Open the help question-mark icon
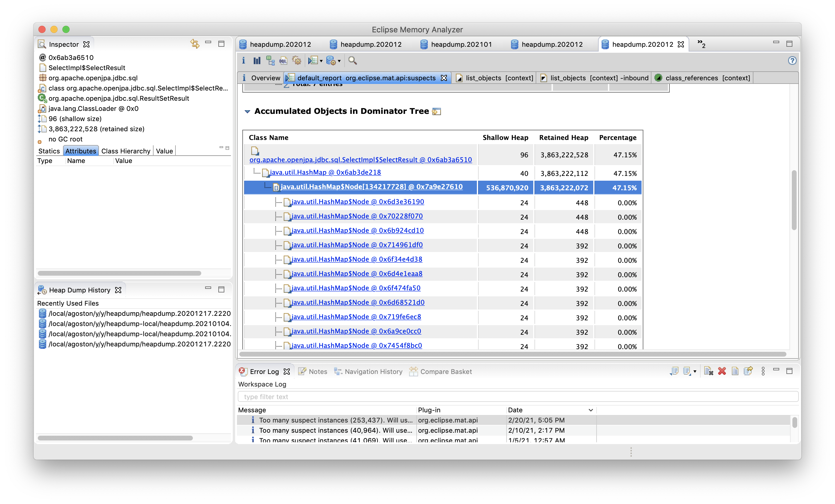835x504 pixels. (x=792, y=61)
